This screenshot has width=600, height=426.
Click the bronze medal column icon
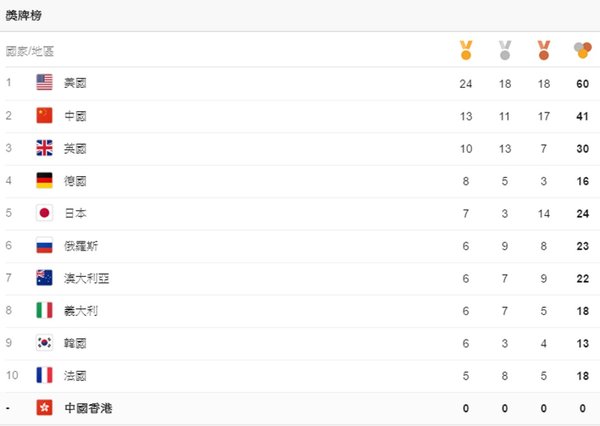[x=544, y=50]
